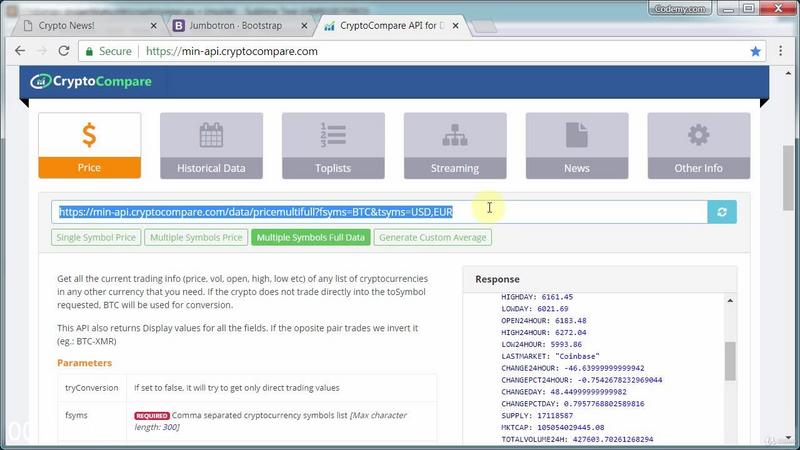The image size is (800, 450).
Task: Open the Price section with dollar icon
Action: pyautogui.click(x=89, y=135)
